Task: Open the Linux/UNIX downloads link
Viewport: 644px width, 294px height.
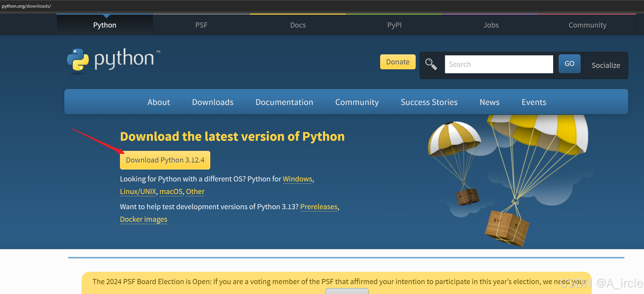Action: pos(138,191)
